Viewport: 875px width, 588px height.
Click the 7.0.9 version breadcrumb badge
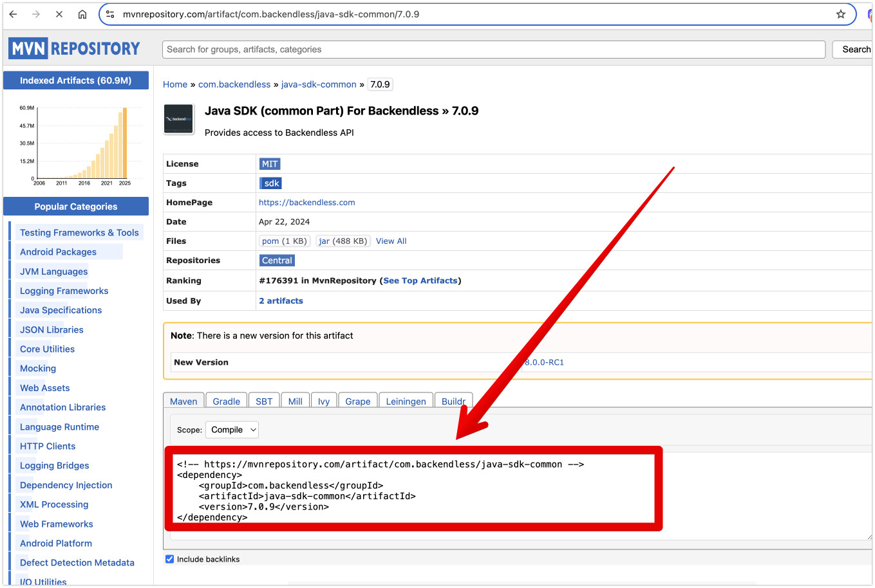click(x=380, y=84)
